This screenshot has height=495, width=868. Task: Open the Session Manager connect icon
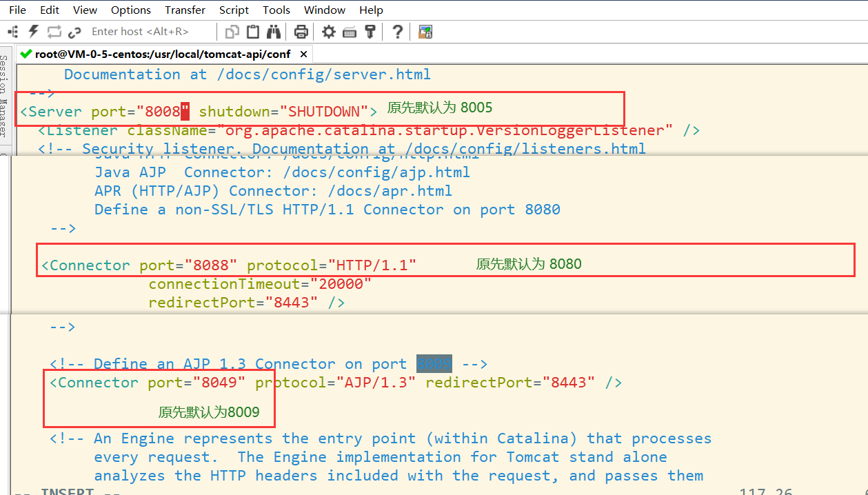click(12, 31)
